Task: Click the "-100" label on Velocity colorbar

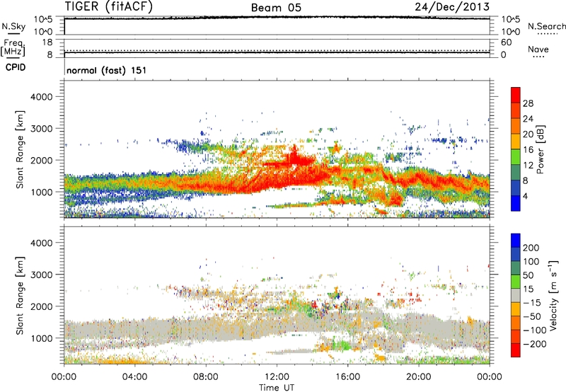Action: [535, 330]
